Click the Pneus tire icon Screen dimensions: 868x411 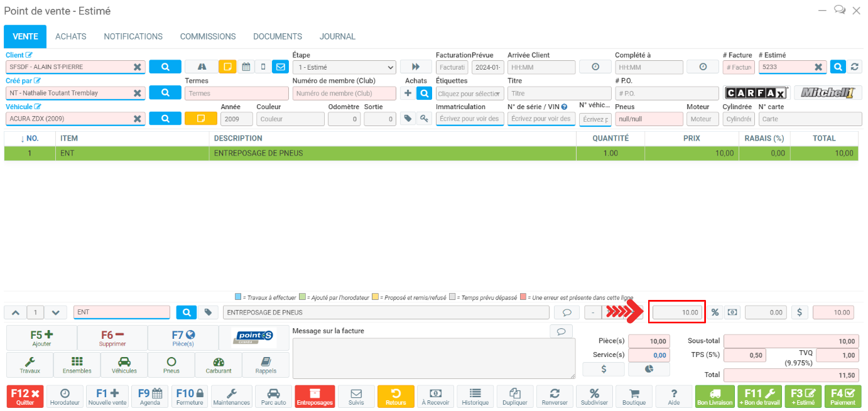(x=171, y=365)
